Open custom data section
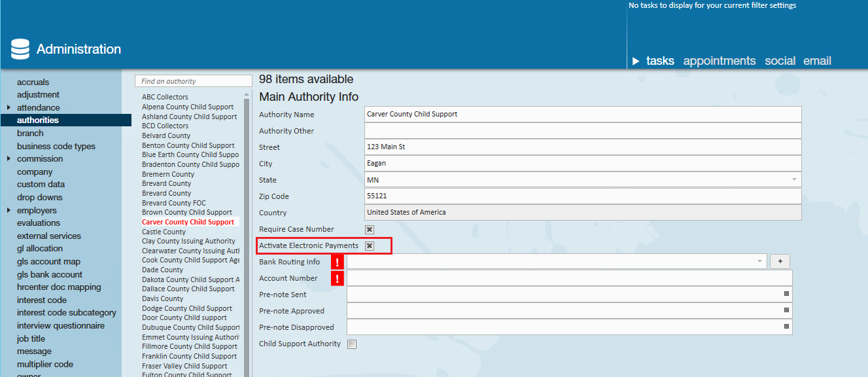The image size is (868, 377). click(x=41, y=184)
